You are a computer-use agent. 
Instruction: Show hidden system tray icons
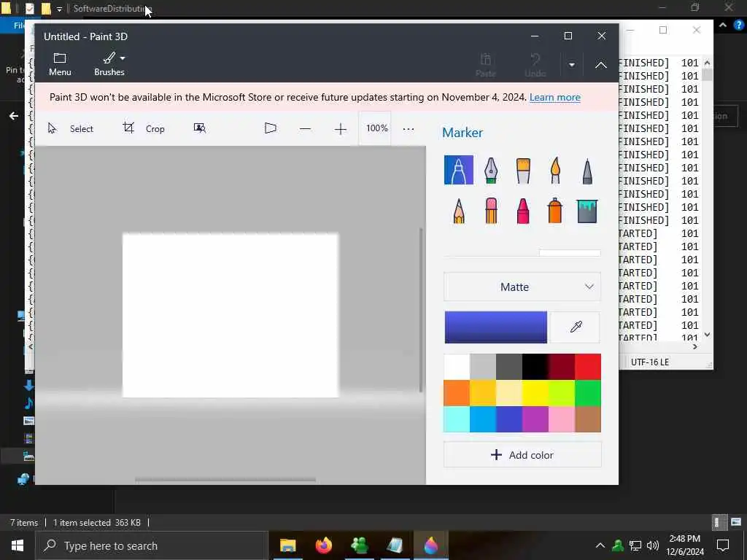pos(600,545)
